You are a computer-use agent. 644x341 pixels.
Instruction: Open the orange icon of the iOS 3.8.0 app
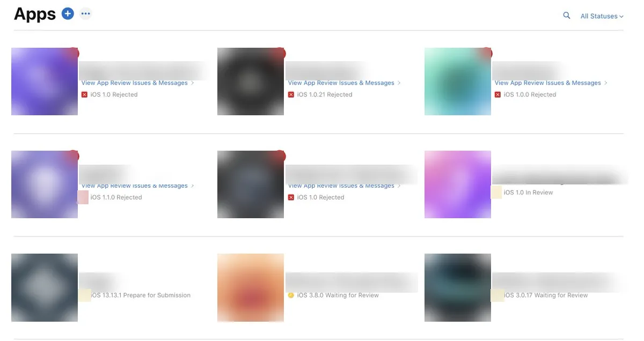[x=251, y=287]
